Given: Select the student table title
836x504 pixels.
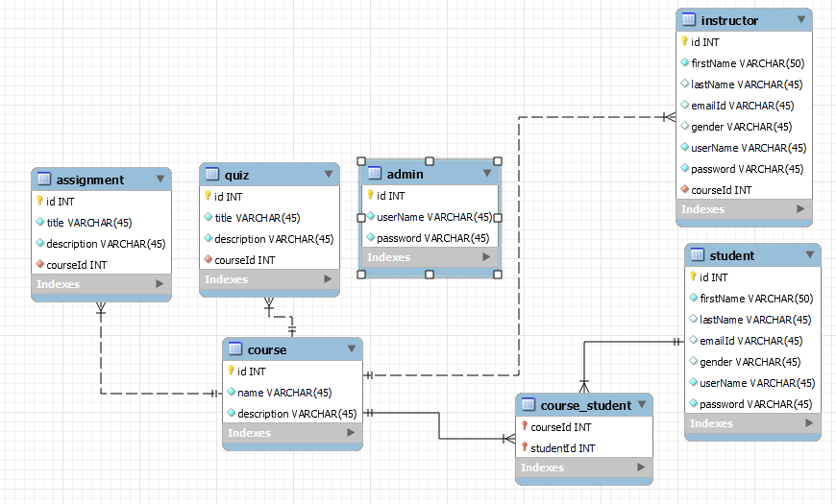Looking at the screenshot, I should [731, 255].
